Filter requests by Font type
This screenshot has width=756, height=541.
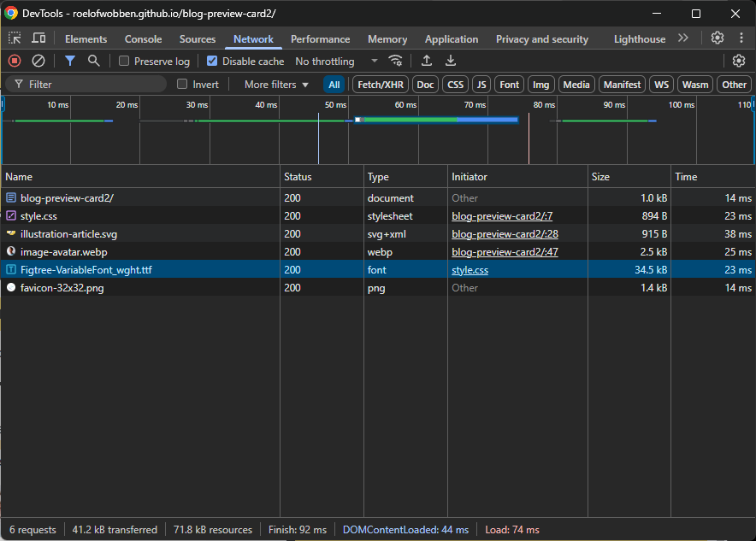tap(509, 85)
